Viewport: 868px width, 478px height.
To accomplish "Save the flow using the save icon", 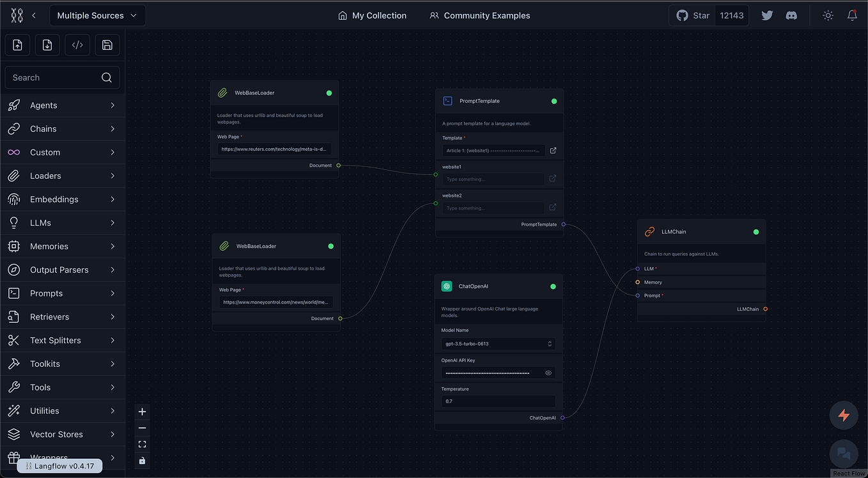I will [107, 45].
